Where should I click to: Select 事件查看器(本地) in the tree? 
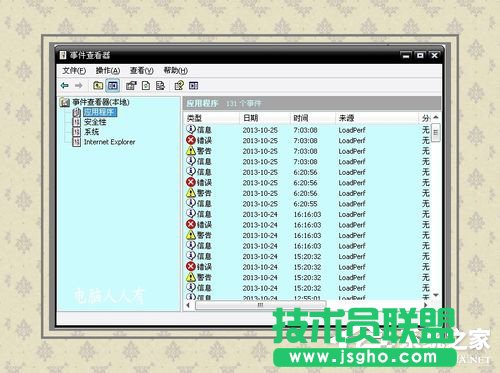(x=101, y=102)
